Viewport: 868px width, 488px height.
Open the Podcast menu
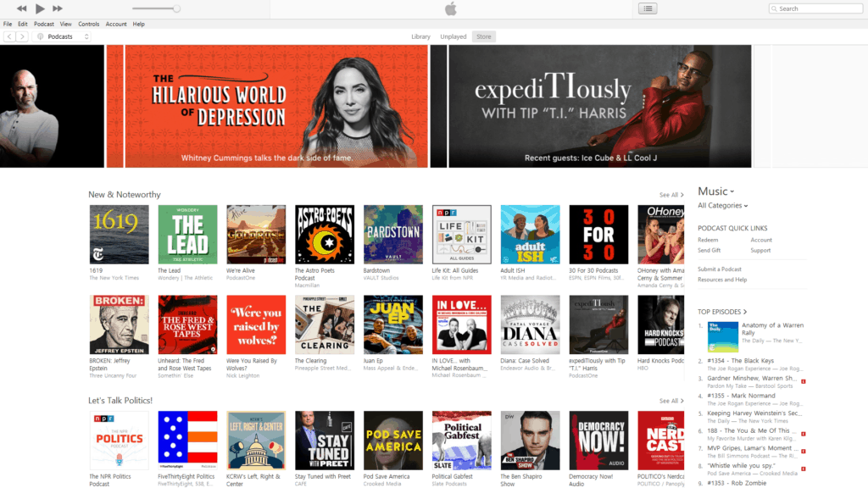coord(44,24)
